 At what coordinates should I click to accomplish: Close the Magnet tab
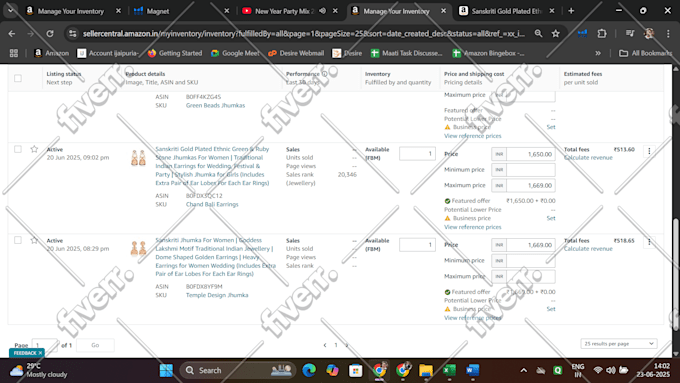[x=226, y=11]
